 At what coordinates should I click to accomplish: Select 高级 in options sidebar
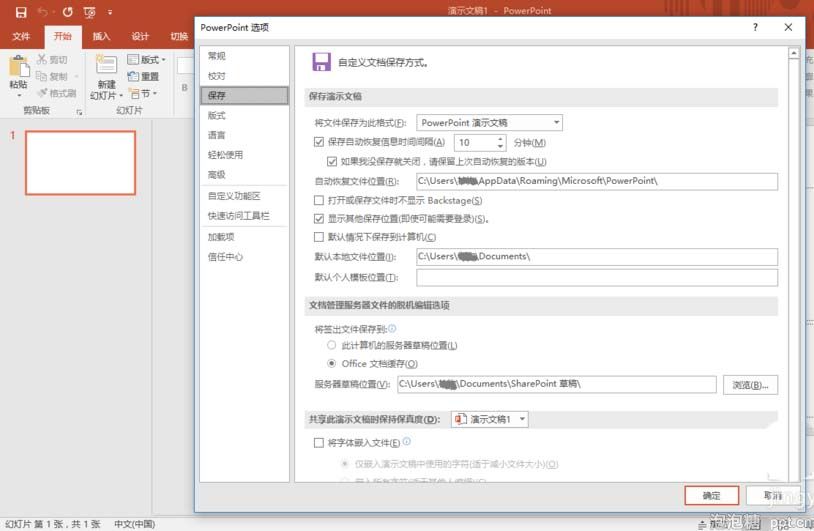tap(216, 175)
